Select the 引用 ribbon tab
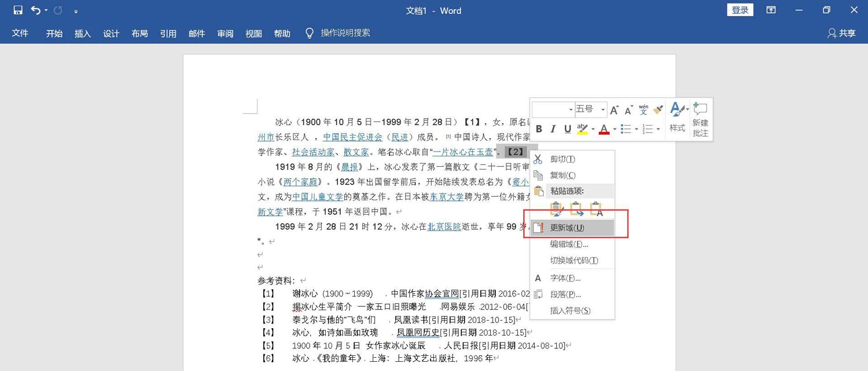 click(168, 34)
